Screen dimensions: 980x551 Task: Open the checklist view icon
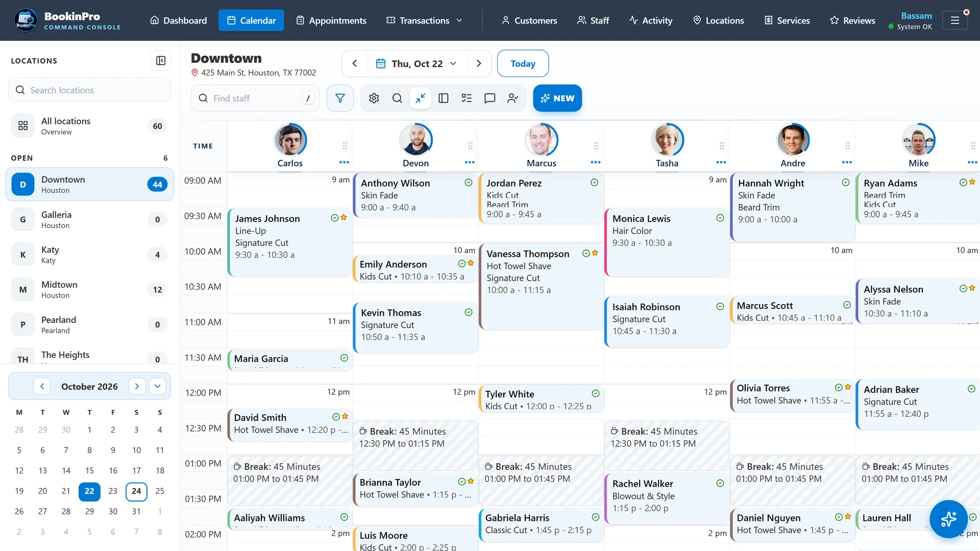point(467,98)
